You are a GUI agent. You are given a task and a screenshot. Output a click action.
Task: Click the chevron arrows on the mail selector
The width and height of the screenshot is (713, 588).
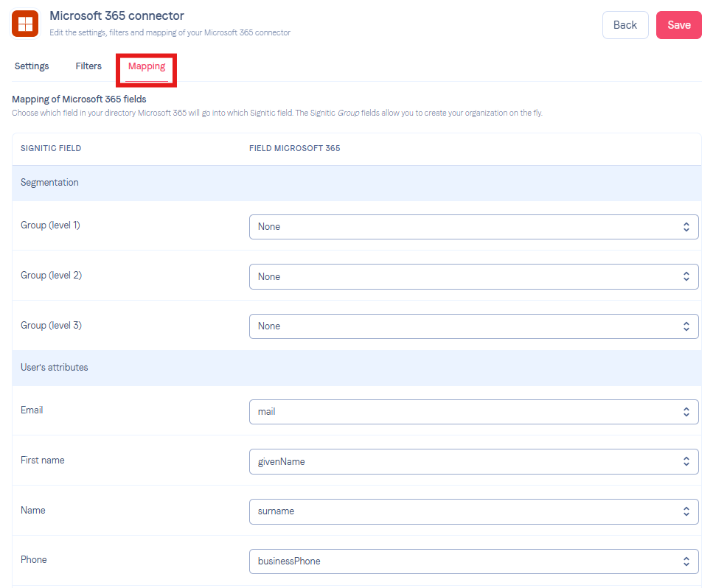tap(686, 412)
